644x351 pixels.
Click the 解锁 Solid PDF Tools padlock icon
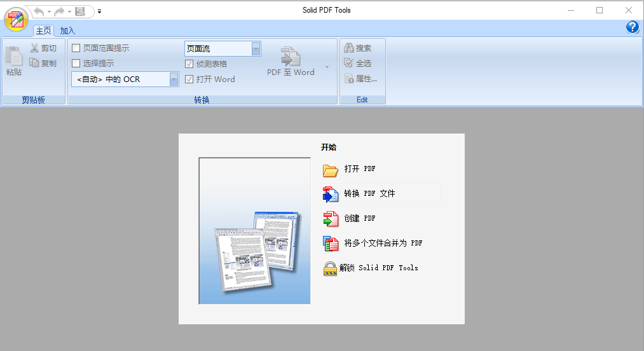(330, 268)
